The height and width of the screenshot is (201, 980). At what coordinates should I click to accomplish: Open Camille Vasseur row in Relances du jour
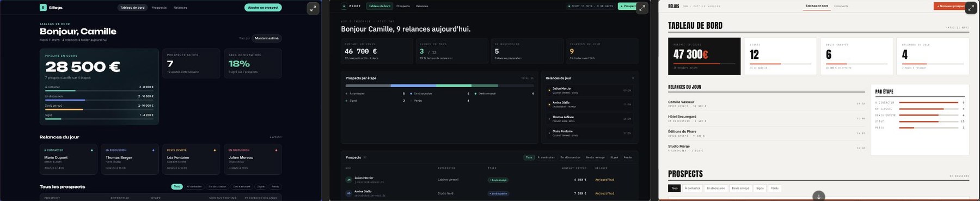point(767,103)
